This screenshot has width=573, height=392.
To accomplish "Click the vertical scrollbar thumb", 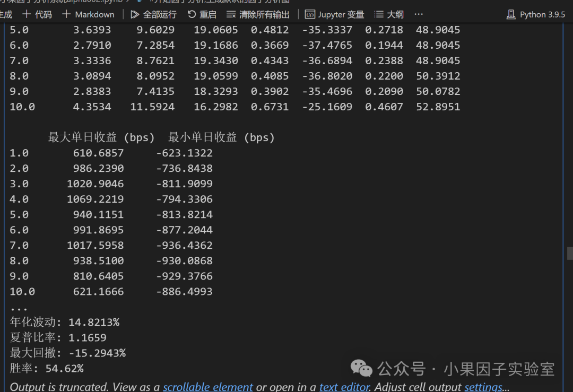I will click(570, 254).
